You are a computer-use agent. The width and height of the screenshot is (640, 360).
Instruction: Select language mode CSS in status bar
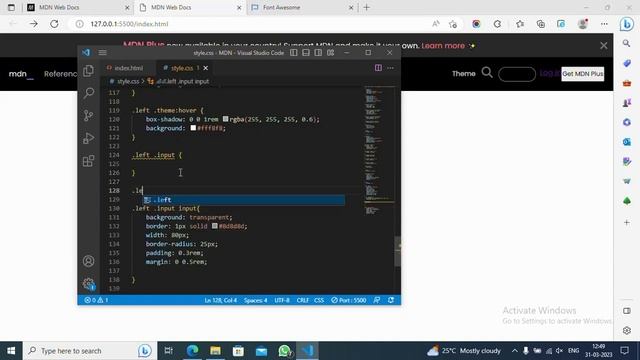(319, 300)
